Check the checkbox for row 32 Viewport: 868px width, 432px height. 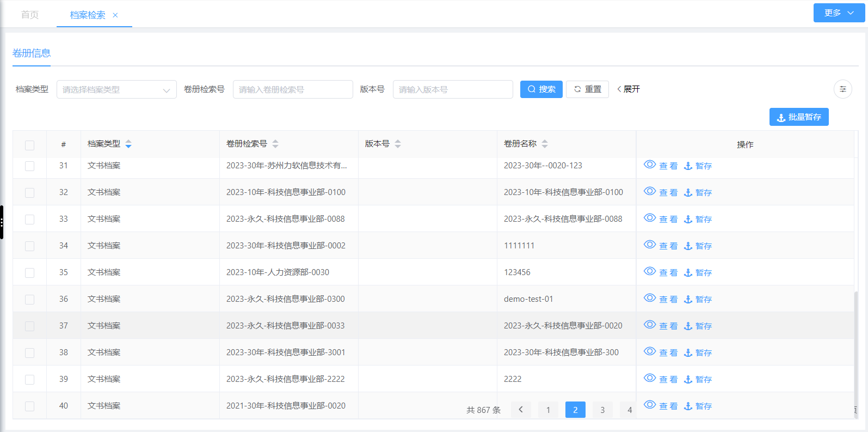(29, 192)
